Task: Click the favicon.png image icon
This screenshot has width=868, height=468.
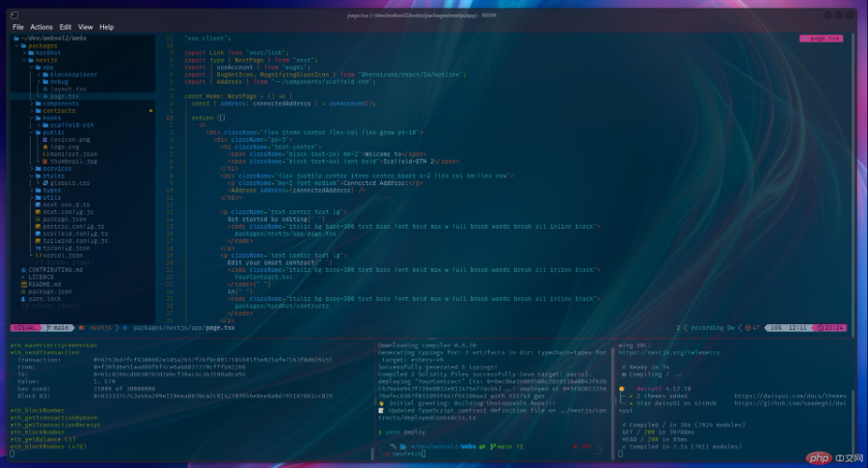Action: pyautogui.click(x=45, y=140)
